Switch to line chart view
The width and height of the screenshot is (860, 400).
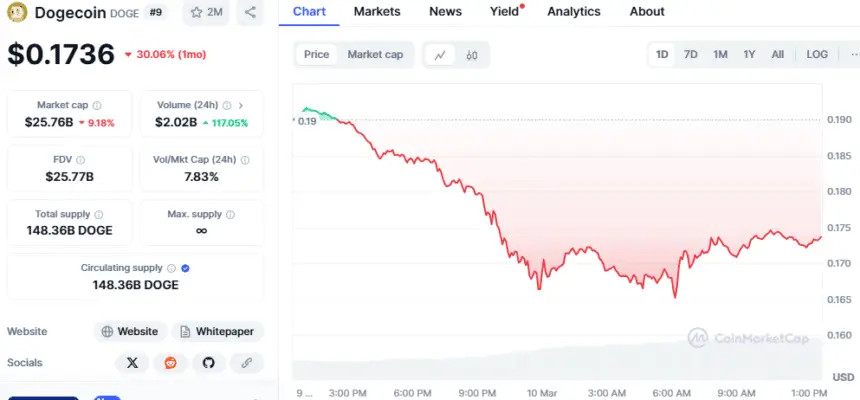pos(440,55)
